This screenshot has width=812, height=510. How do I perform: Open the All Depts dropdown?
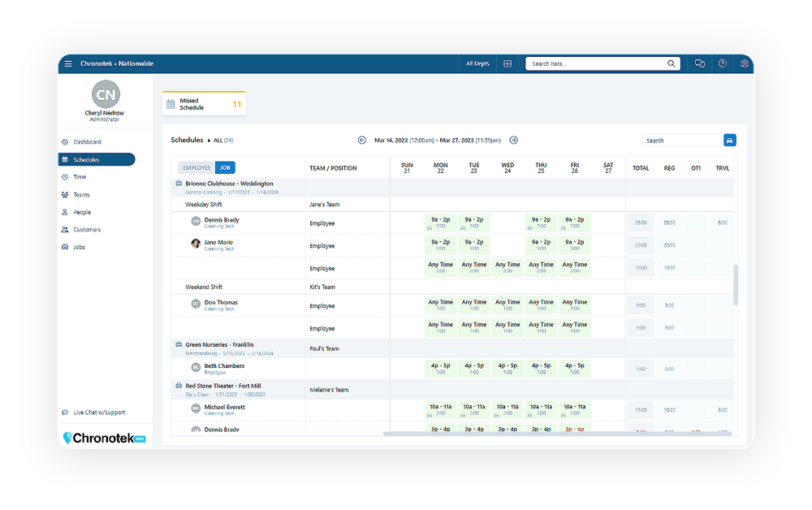(x=477, y=63)
